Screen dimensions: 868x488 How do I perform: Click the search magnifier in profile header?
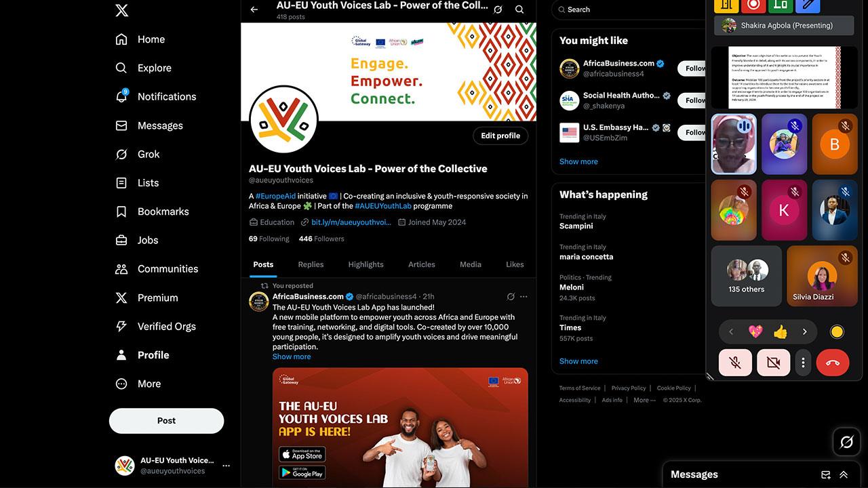519,9
